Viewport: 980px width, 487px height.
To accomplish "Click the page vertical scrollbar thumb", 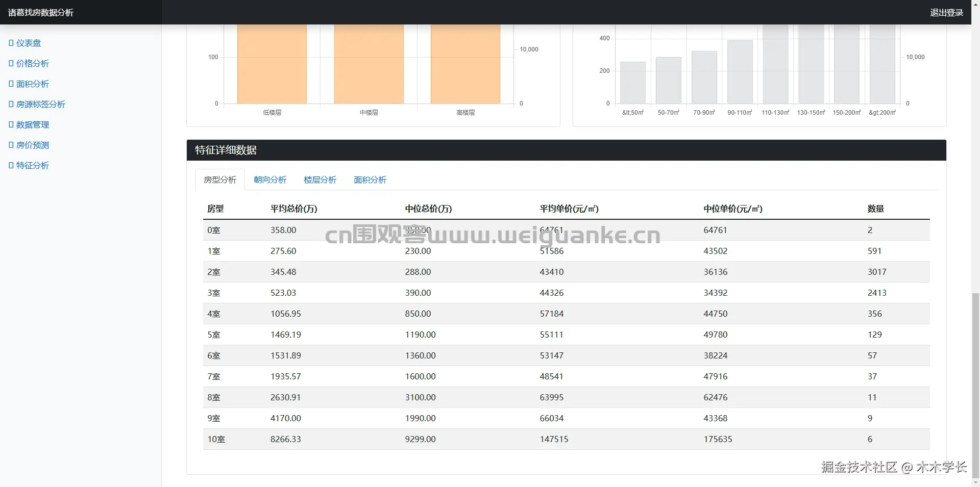I will [975, 385].
